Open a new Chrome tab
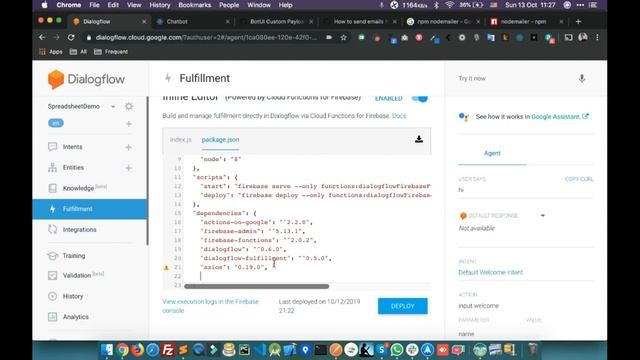 pos(578,22)
